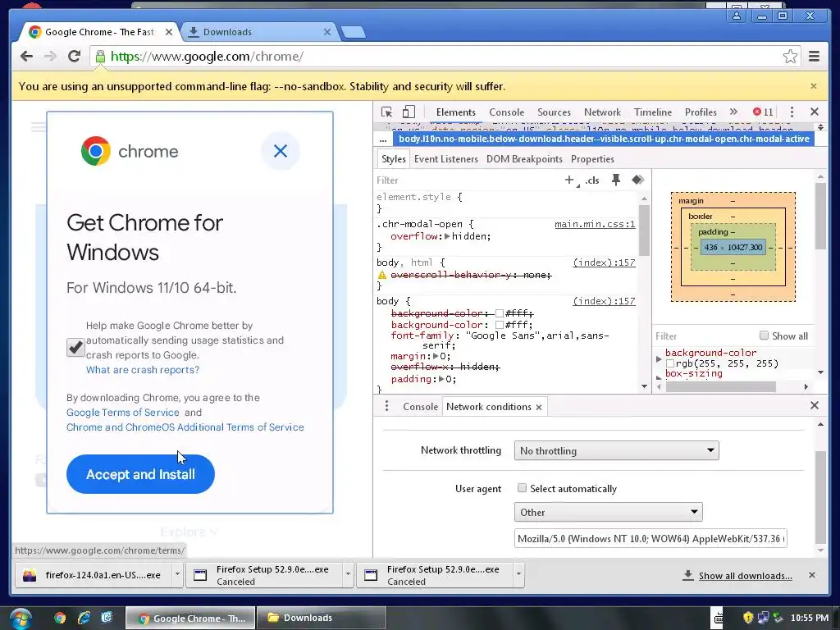
Task: Expand the margin property triangle
Action: 436,356
